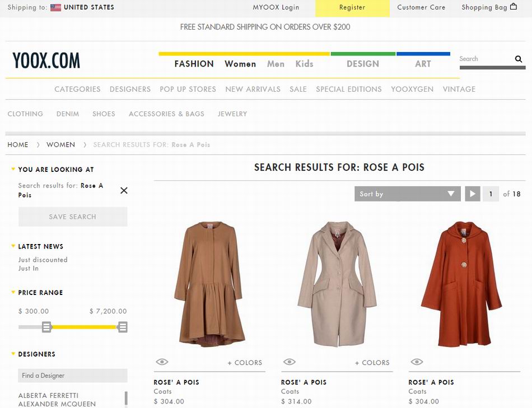
Task: Click the designers list scrollbar
Action: [126, 399]
